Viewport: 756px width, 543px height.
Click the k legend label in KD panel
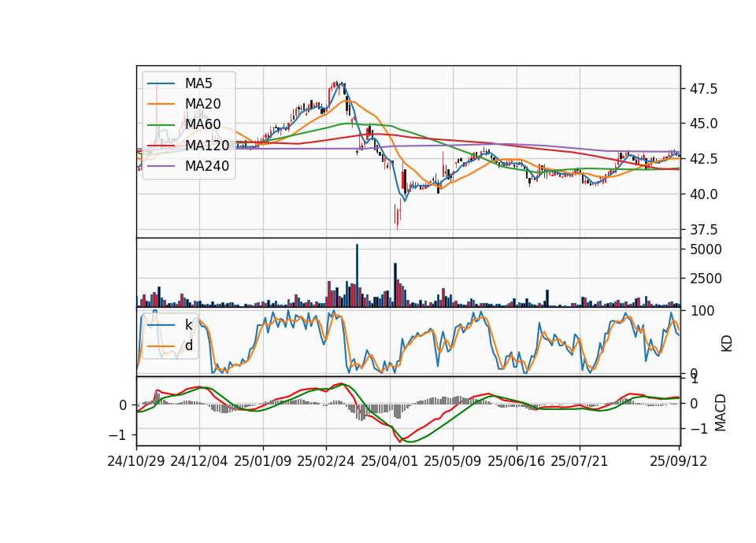click(x=188, y=325)
